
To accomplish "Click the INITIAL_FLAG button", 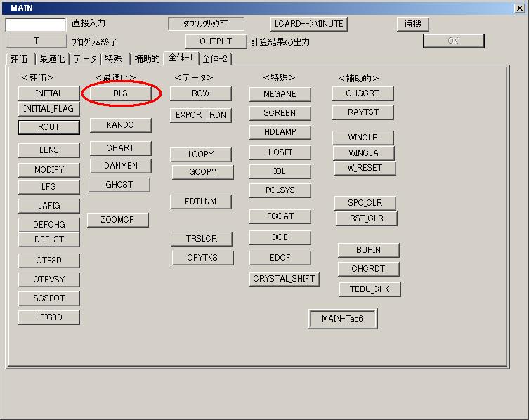I will pyautogui.click(x=49, y=109).
